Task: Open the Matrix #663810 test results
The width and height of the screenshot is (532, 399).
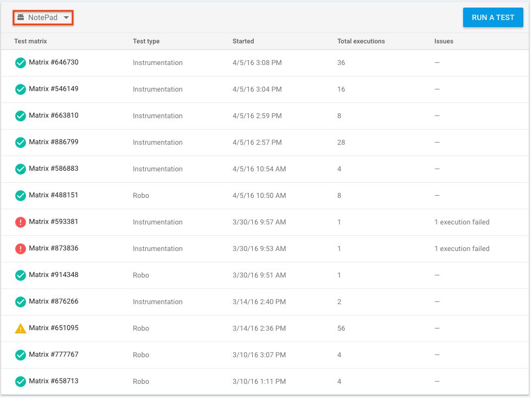Action: click(x=54, y=115)
